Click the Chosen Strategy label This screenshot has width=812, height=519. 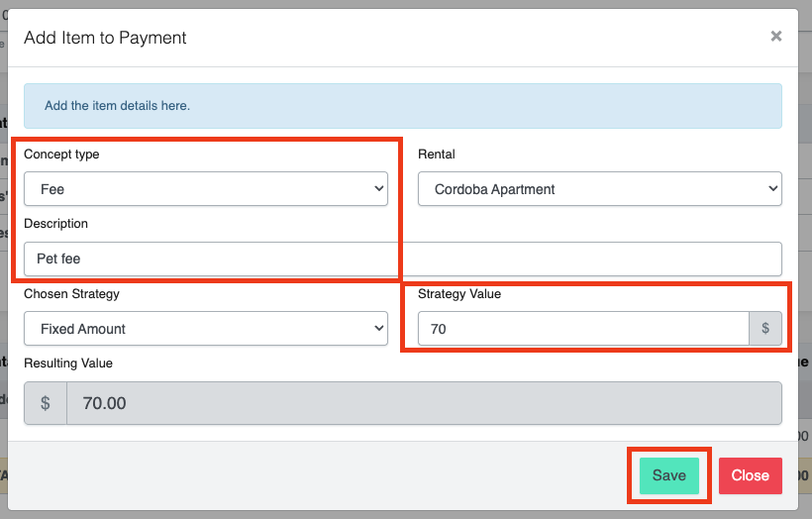71,294
